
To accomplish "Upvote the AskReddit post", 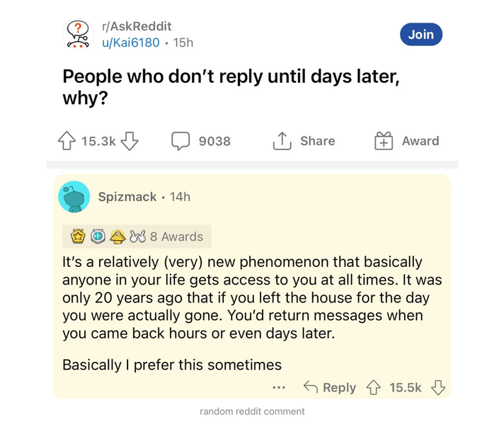I will point(67,140).
